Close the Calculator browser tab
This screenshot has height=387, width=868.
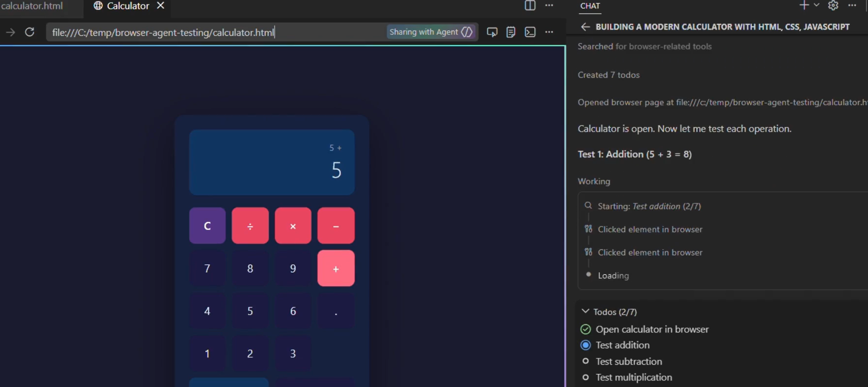tap(161, 6)
